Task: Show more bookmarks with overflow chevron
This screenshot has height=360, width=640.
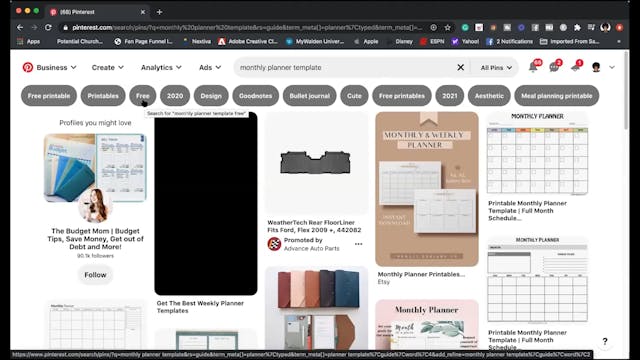Action: [x=619, y=41]
